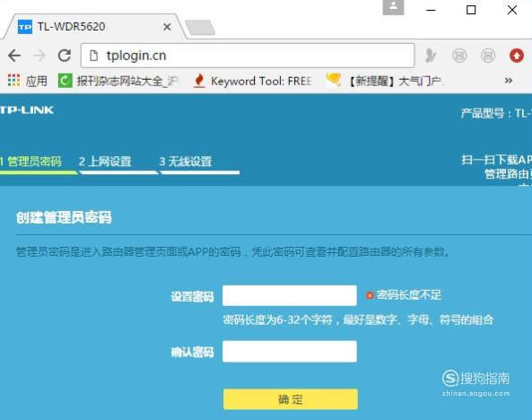Click the browser forward arrow

pos(39,56)
